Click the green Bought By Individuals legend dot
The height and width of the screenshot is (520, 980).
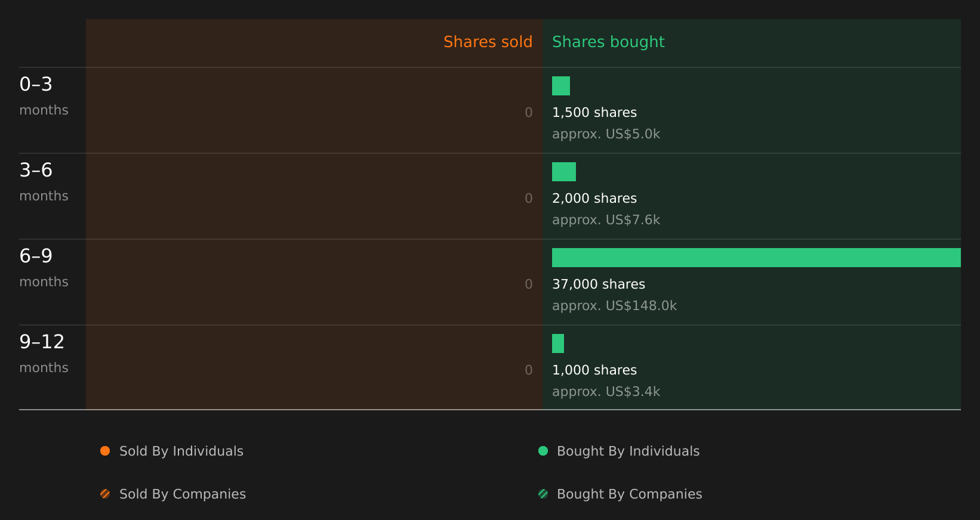click(543, 451)
